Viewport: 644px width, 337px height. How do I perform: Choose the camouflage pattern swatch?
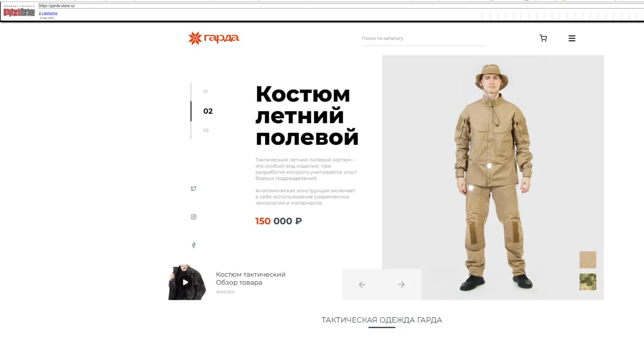point(588,282)
